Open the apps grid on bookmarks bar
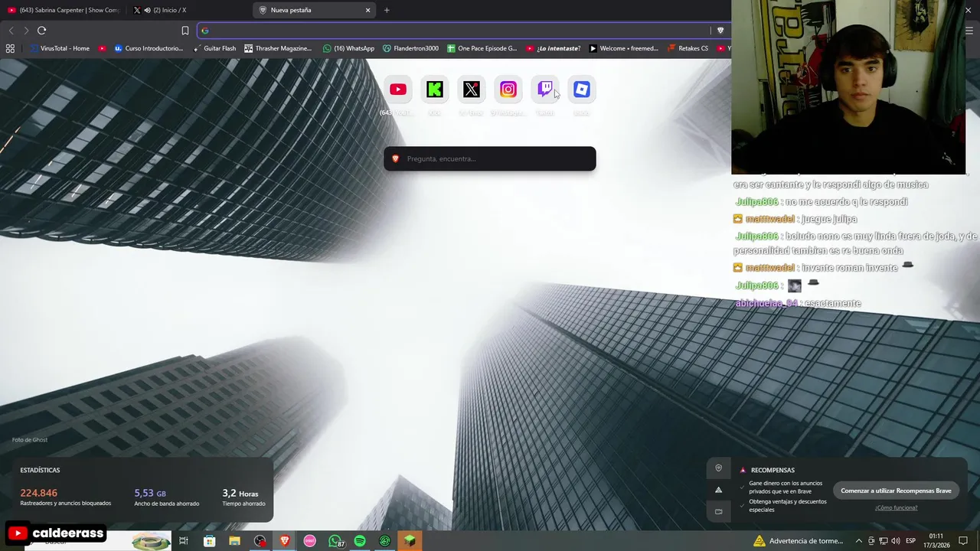980x551 pixels. (10, 48)
